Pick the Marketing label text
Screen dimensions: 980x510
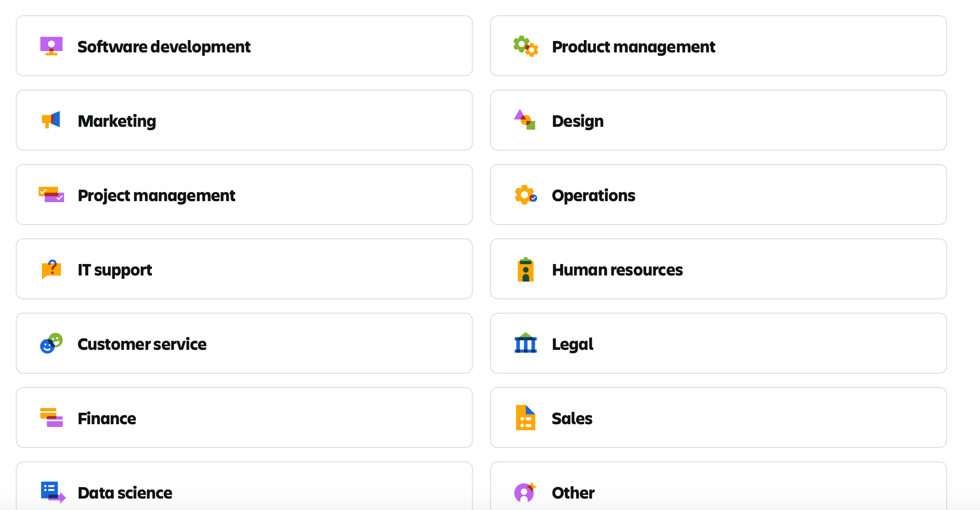point(117,121)
